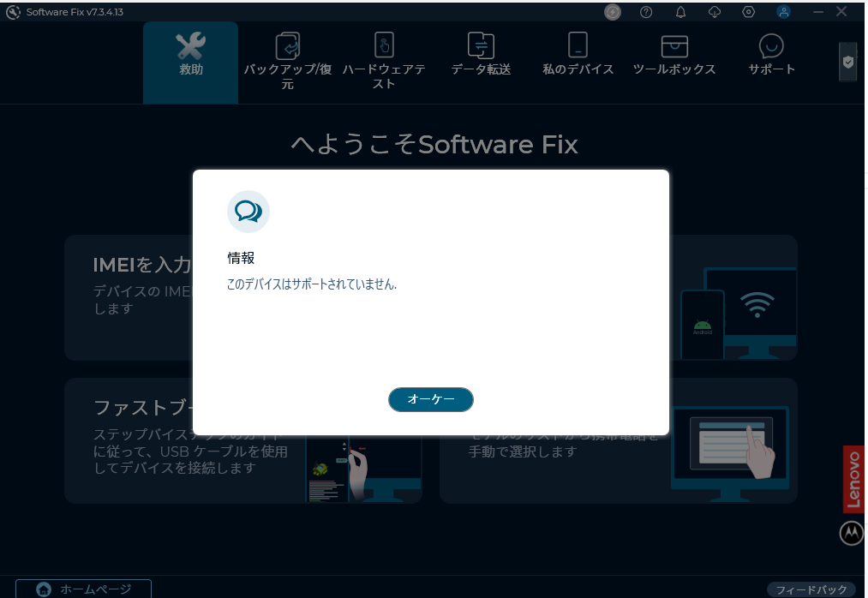Click the user account profile icon

(783, 12)
